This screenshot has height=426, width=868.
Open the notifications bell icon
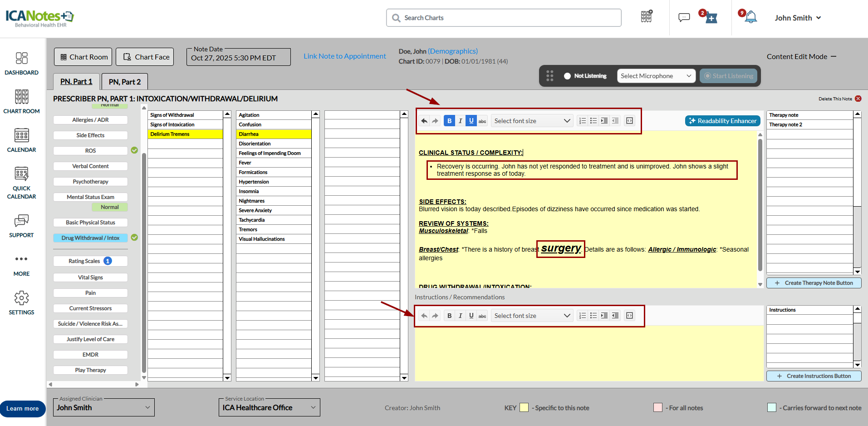click(751, 18)
